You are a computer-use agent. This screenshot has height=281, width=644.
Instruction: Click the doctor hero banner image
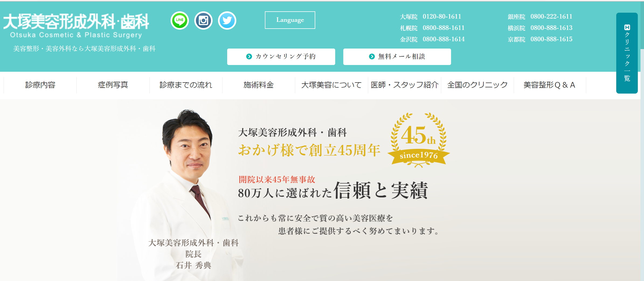click(320, 190)
